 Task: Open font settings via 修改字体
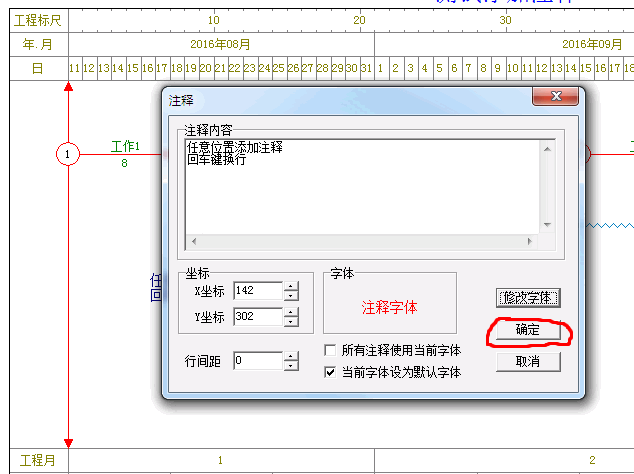[528, 297]
